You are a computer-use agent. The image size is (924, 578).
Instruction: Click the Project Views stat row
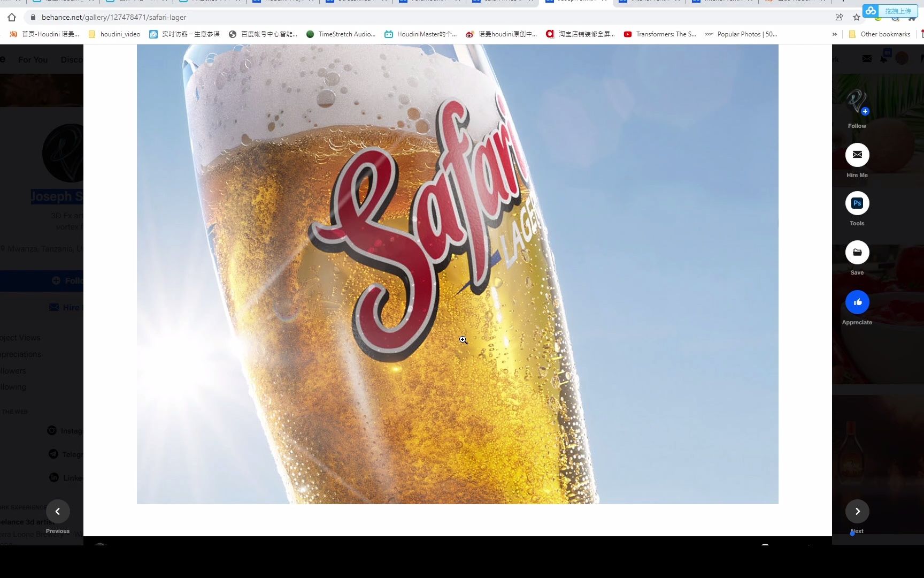[20, 338]
